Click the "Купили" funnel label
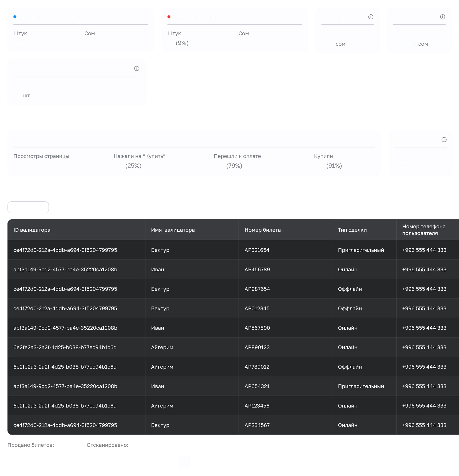459x476 pixels. (x=323, y=156)
